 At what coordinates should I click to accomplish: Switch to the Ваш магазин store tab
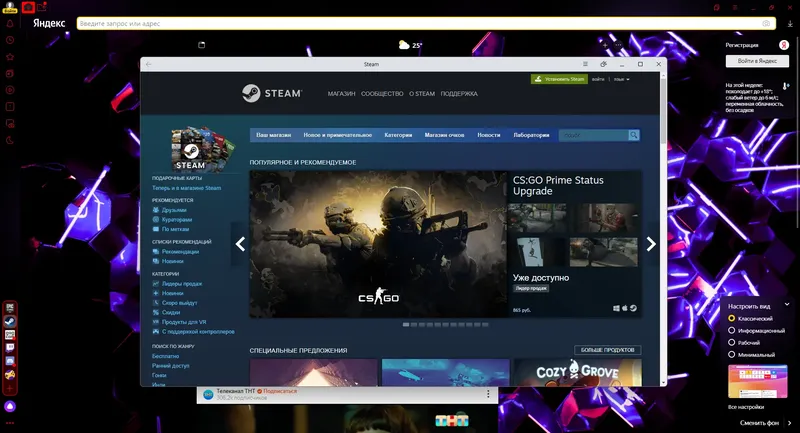pos(273,135)
